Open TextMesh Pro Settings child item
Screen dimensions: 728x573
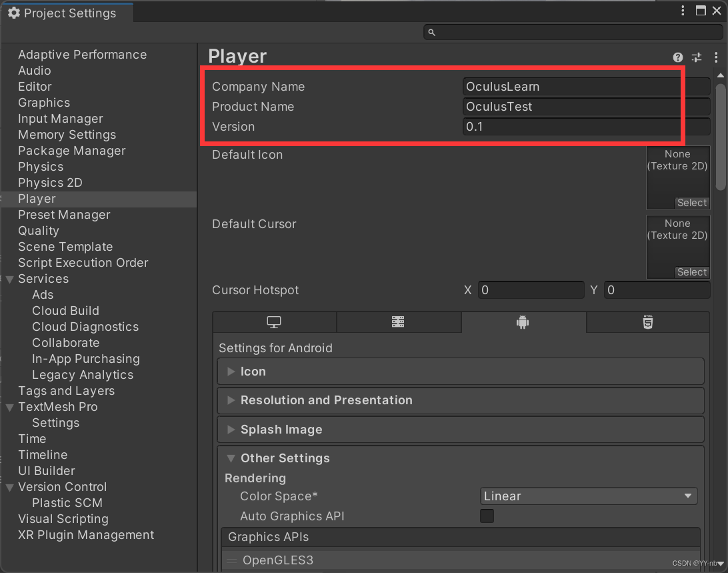pos(56,423)
